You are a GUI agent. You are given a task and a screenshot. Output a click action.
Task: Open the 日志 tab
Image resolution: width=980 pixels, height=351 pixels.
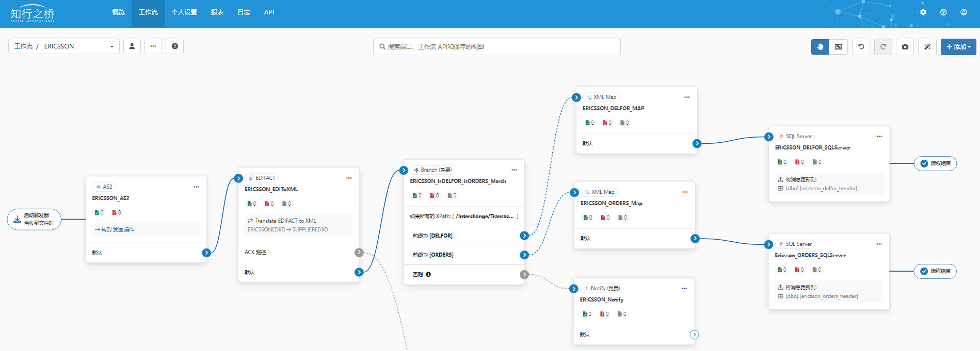(x=244, y=12)
